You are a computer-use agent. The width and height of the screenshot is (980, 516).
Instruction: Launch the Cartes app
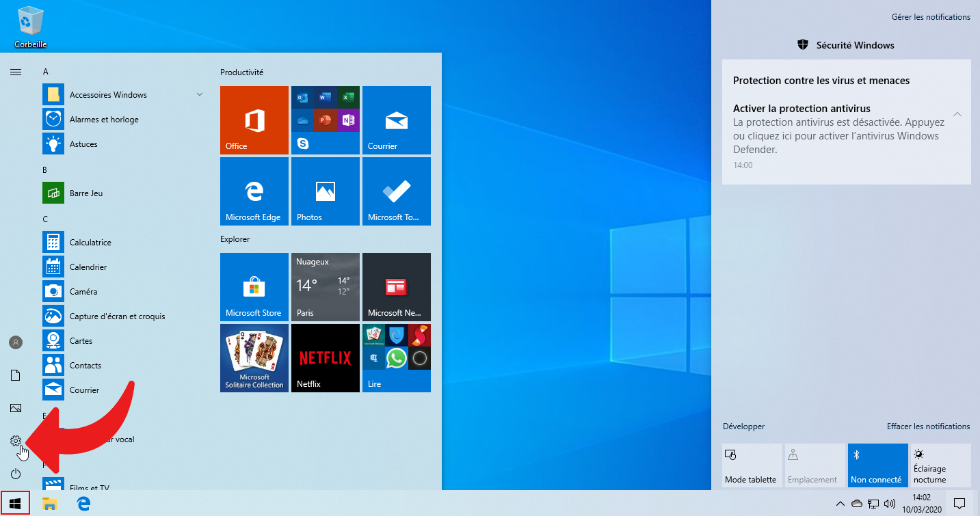click(x=123, y=341)
